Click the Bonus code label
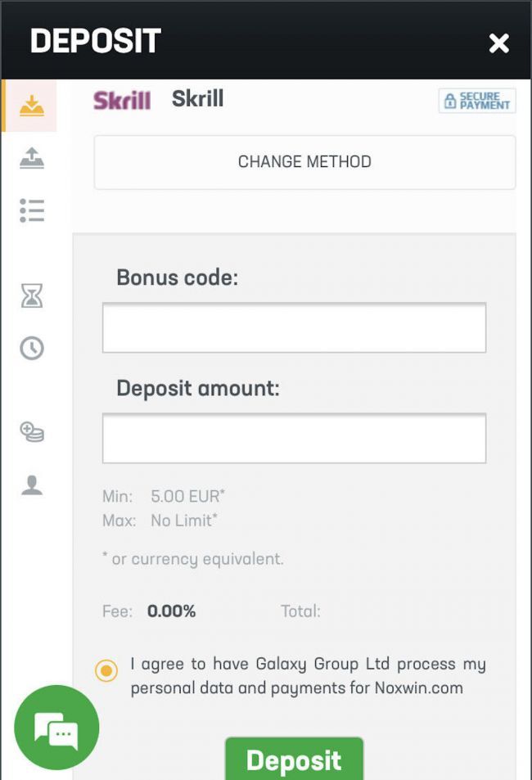Viewport: 532px width, 780px height. pos(177,277)
